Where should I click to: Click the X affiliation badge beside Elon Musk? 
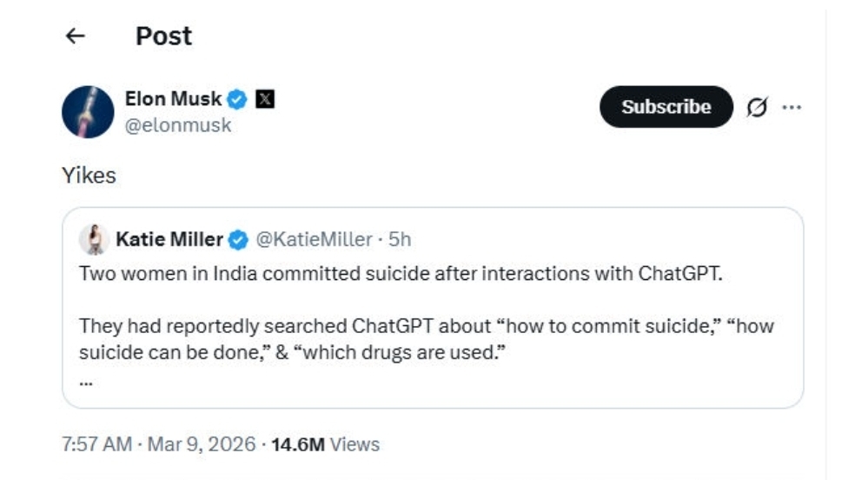coord(265,99)
